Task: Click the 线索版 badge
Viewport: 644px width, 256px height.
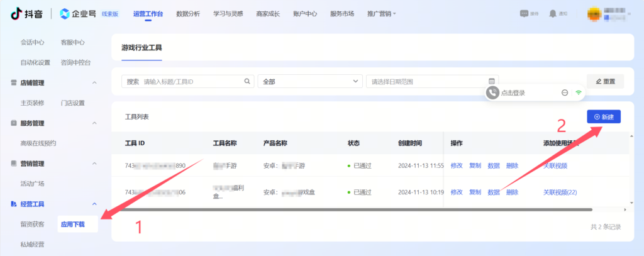Action: (110, 14)
